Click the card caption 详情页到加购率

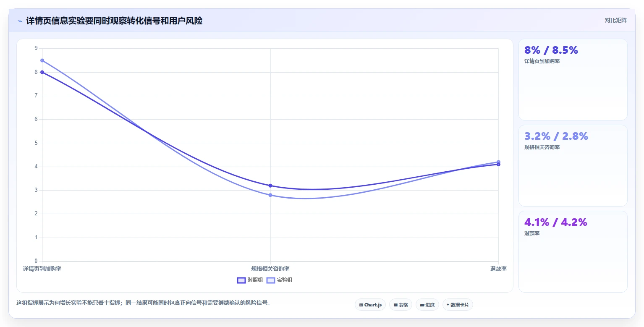click(542, 61)
